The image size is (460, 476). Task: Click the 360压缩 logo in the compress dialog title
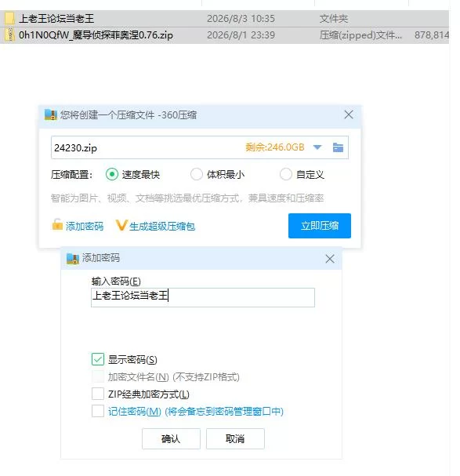pos(50,114)
